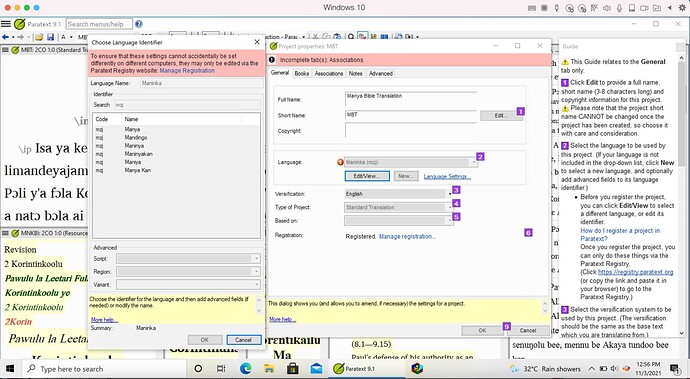The image size is (690, 379).
Task: Open Mail app from taskbar
Action: click(316, 369)
